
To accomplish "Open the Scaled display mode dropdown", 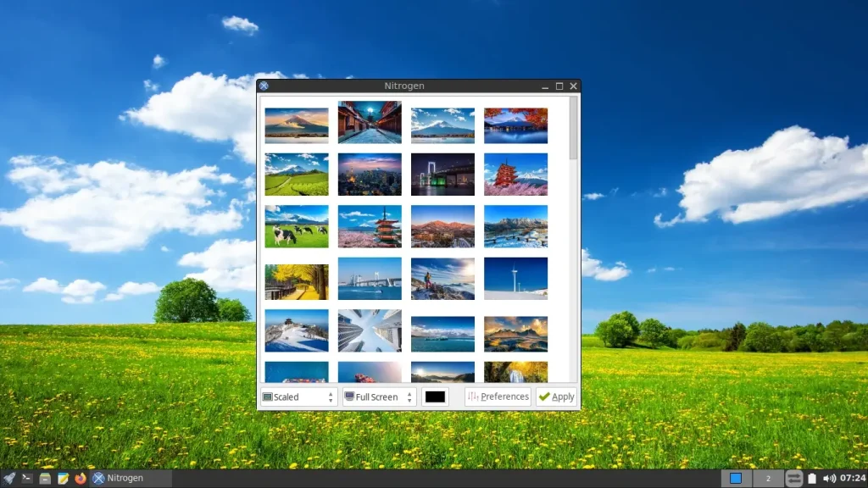I will pos(298,396).
